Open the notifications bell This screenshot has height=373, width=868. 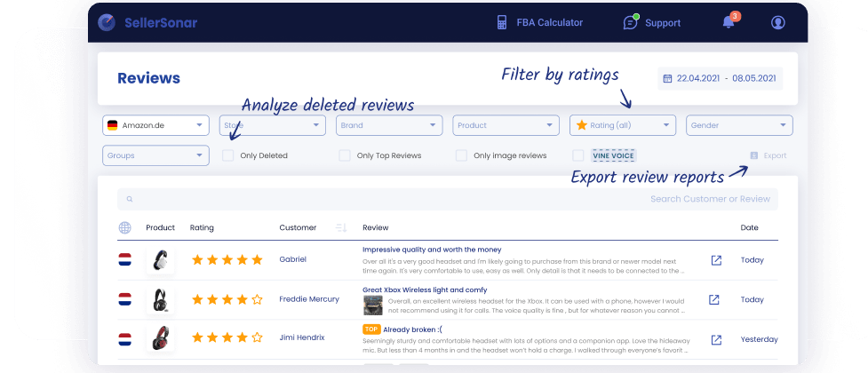[x=728, y=22]
